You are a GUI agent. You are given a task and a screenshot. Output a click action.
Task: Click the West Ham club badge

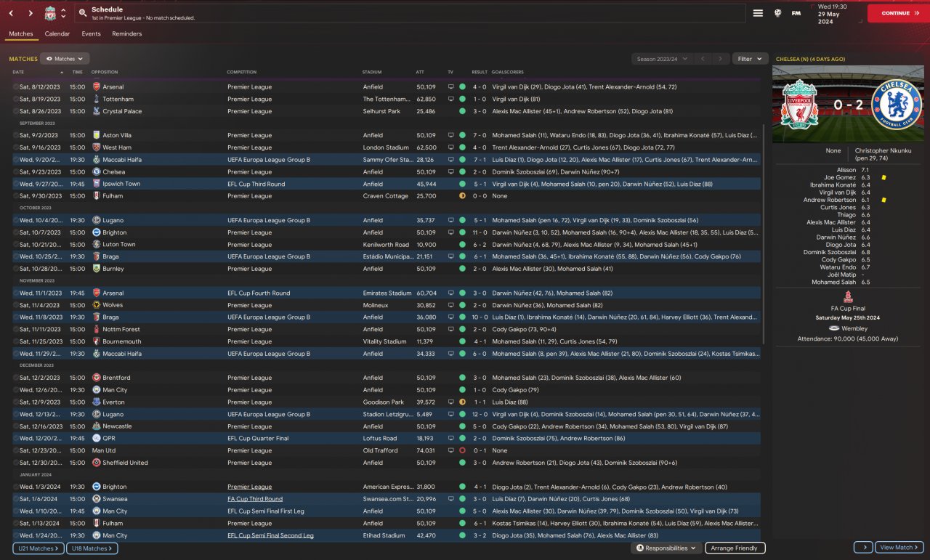pos(97,147)
